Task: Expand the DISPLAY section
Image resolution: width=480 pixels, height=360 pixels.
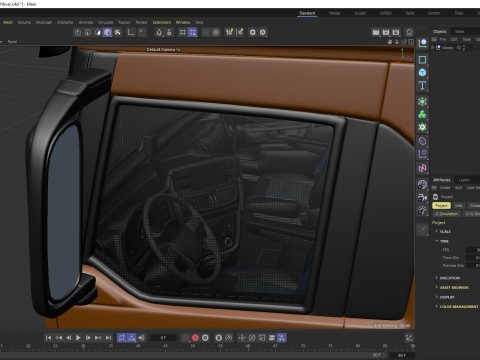Action: point(437,297)
